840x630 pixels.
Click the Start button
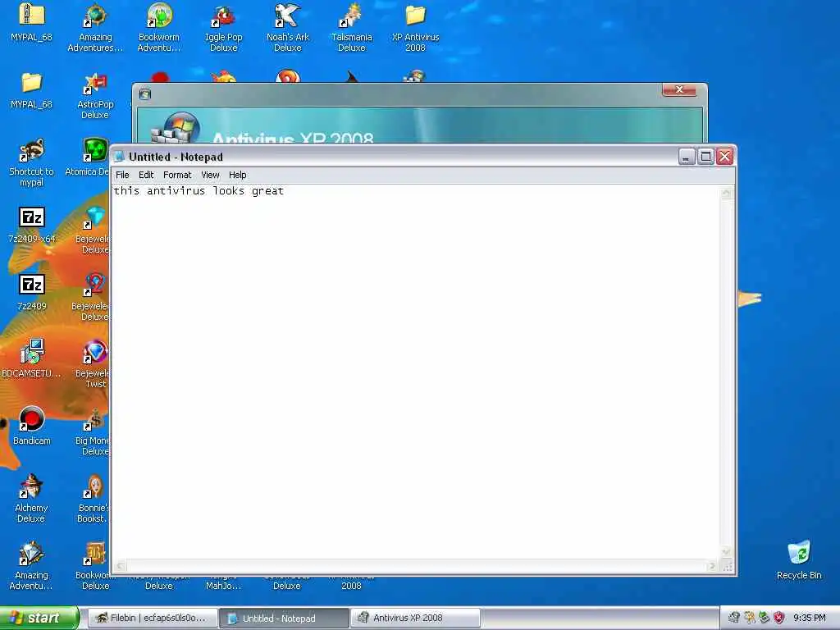[x=39, y=618]
